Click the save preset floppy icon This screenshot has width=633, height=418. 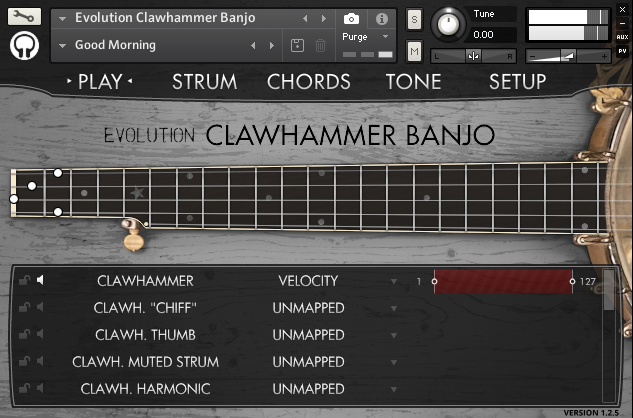298,45
